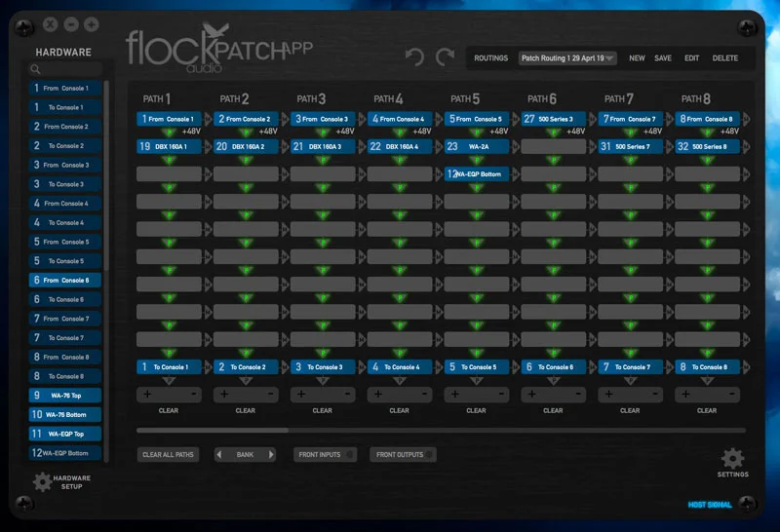This screenshot has width=780, height=532.
Task: Click the Bank left arrow
Action: 219,454
